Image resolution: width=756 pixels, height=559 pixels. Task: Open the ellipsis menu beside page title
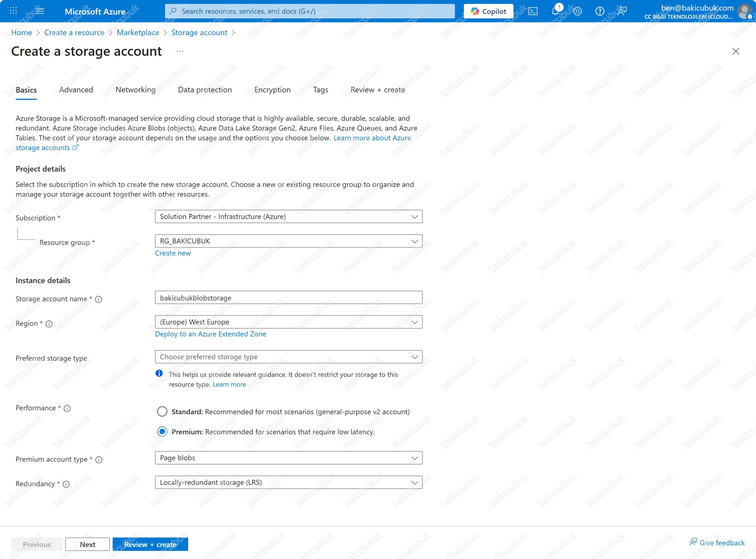tap(180, 51)
